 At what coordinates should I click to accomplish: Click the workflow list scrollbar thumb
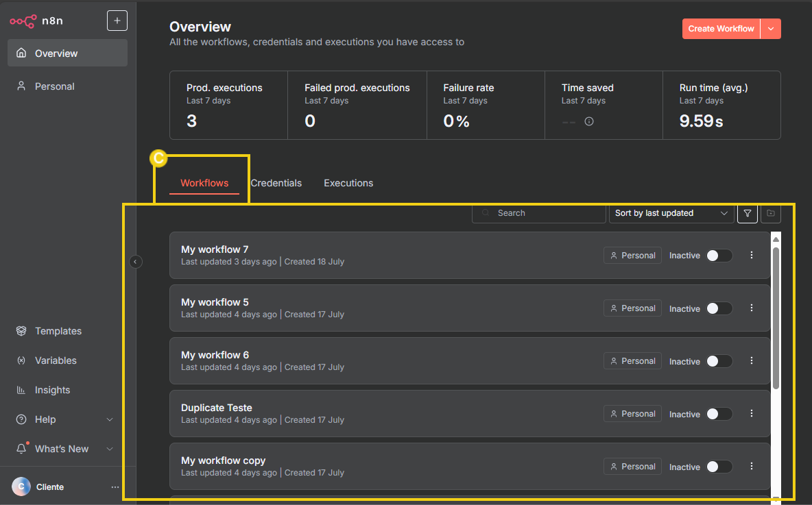776,318
